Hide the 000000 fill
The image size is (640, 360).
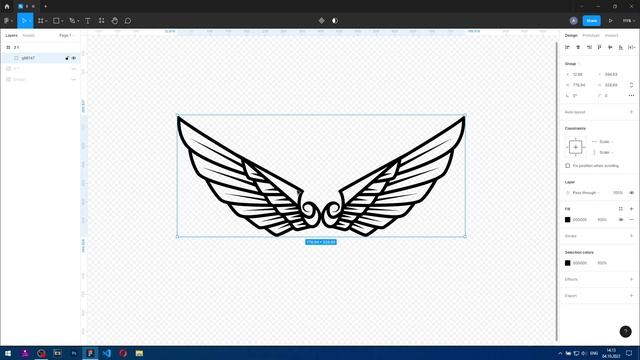621,220
